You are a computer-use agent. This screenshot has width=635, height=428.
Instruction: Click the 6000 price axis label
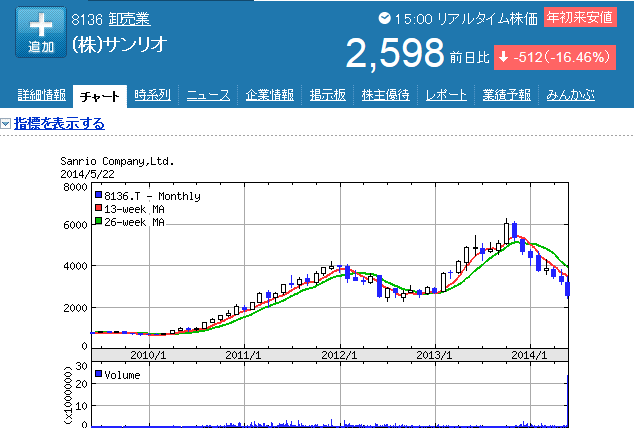[x=75, y=225]
